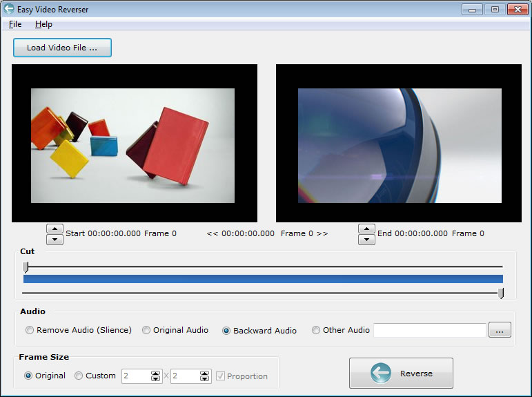Select Remove Audio (Slience) option
Screen dimensions: 532x397
(x=79, y=330)
